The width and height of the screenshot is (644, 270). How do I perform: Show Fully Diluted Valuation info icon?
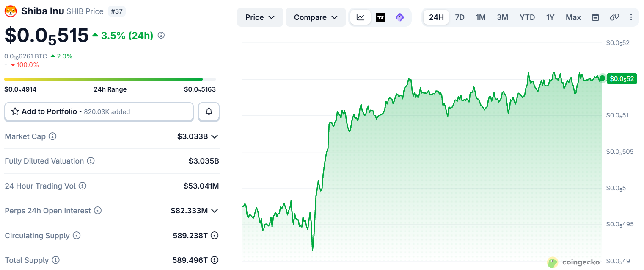[x=91, y=161]
